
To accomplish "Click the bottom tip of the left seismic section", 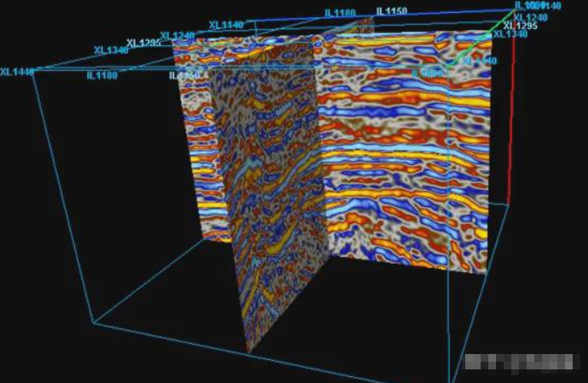I will (248, 351).
